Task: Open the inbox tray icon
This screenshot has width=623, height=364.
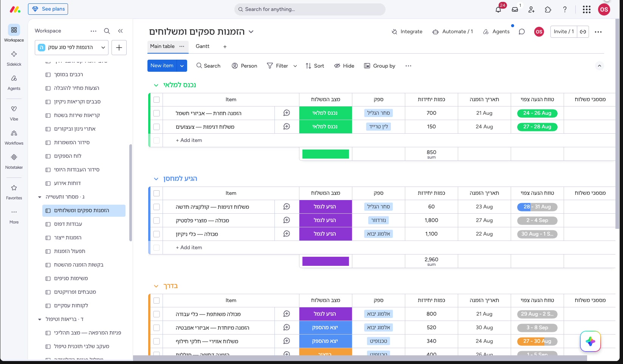Action: (x=515, y=9)
